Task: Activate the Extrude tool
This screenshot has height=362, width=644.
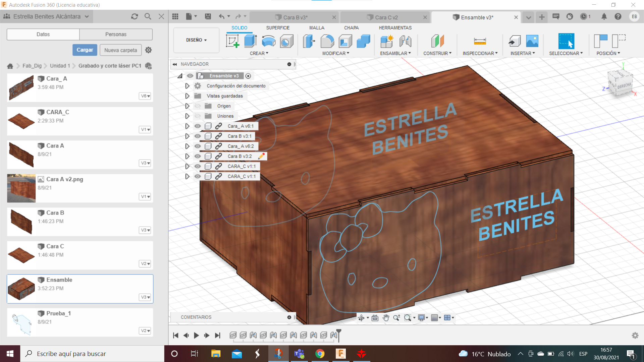Action: coord(250,41)
